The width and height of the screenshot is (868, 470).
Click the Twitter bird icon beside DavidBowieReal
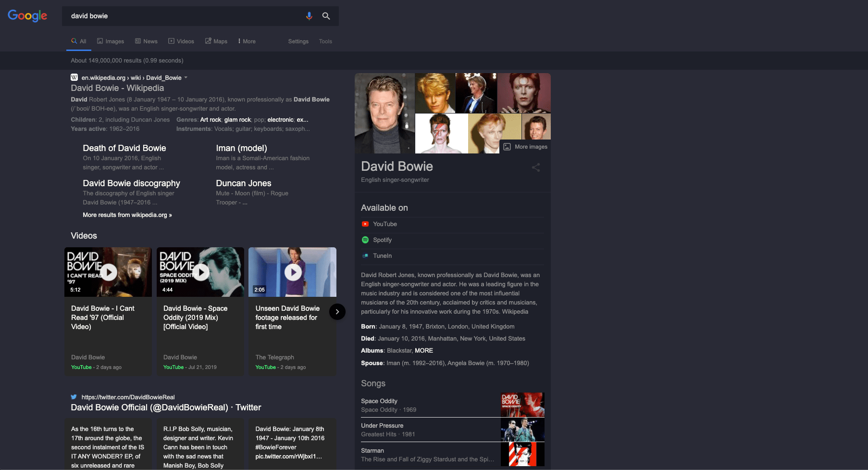pos(74,397)
